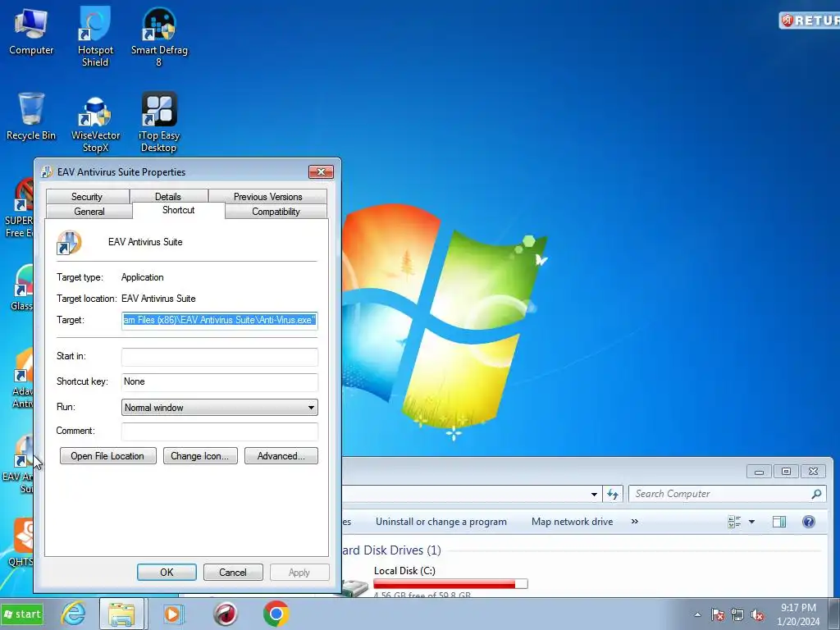
Task: Click the Action Center flag tray icon
Action: 718,614
